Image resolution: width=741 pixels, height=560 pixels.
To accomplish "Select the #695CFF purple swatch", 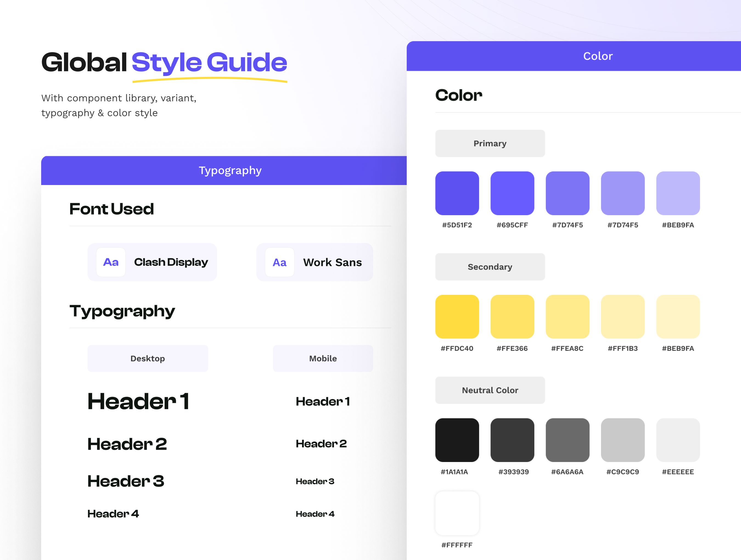I will tap(512, 193).
